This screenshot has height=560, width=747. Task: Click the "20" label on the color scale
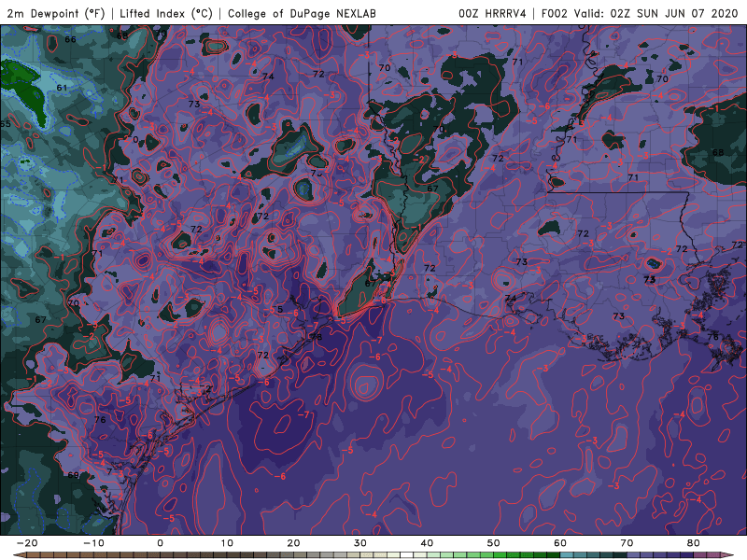click(x=293, y=543)
